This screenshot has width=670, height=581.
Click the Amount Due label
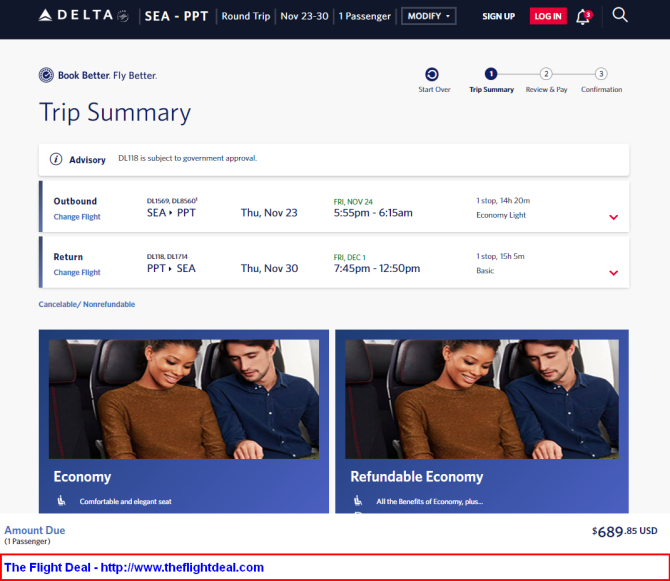(35, 530)
